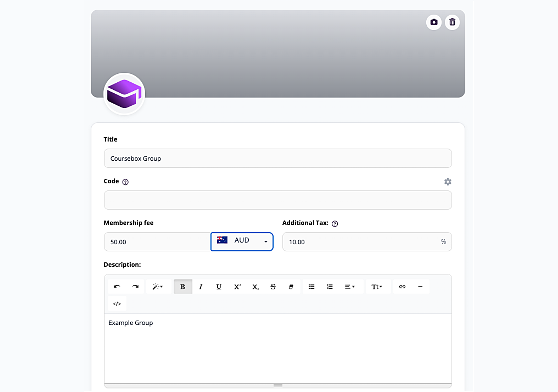Click the Australian flag in currency selector
The width and height of the screenshot is (558, 392).
(222, 240)
